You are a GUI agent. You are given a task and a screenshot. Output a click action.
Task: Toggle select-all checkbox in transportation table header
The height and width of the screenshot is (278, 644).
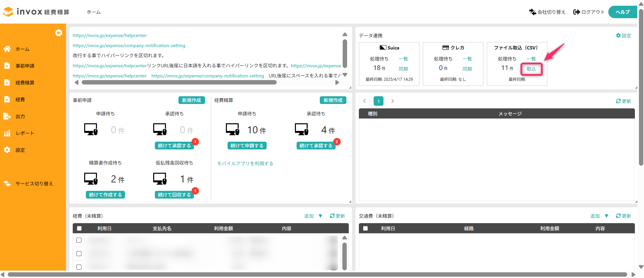click(x=365, y=228)
